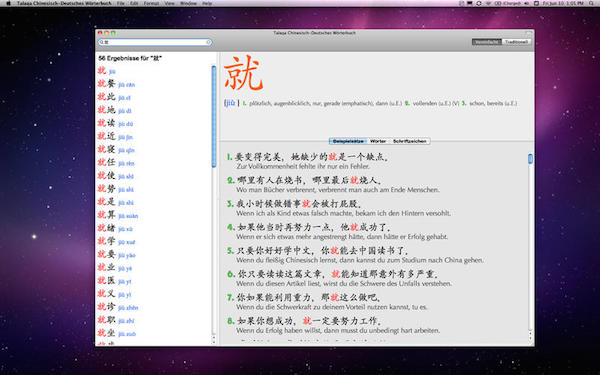600x375 pixels.
Task: Click example 2 'Wo man Bücher verbrennt…'
Action: (x=338, y=190)
